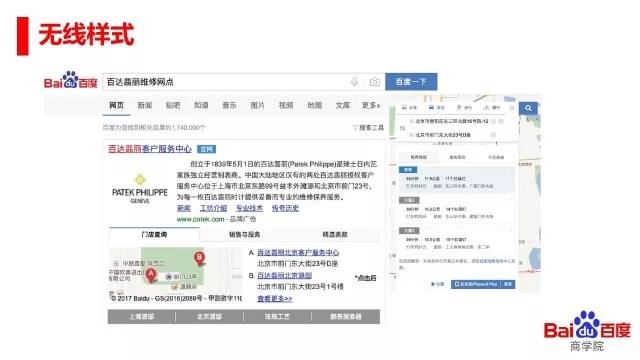Select the 精选表款 tab
Screen dimensions: 640x360
pyautogui.click(x=335, y=234)
